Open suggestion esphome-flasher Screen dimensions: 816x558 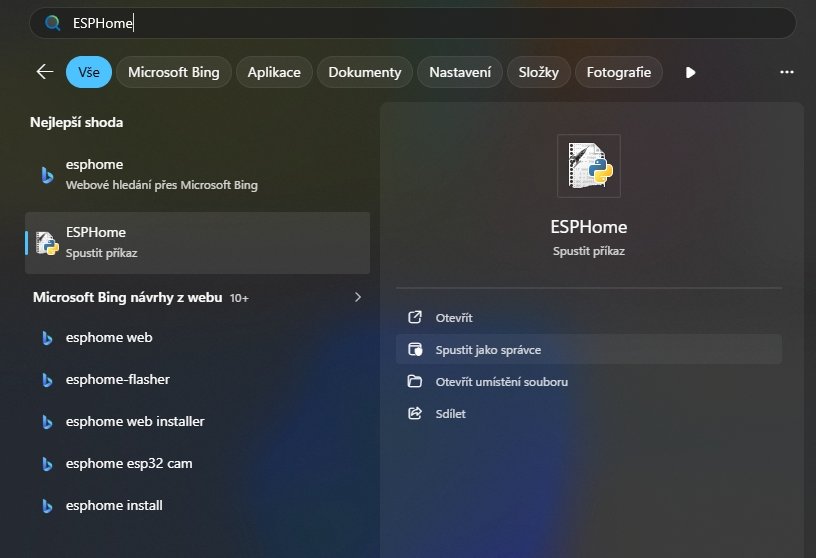pos(197,379)
